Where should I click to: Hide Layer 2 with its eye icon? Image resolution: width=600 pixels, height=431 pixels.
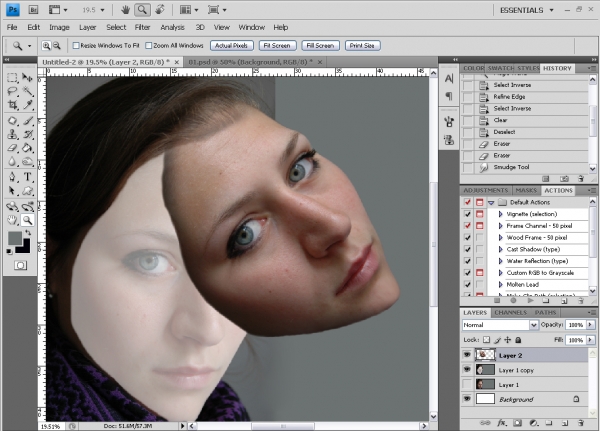point(467,355)
